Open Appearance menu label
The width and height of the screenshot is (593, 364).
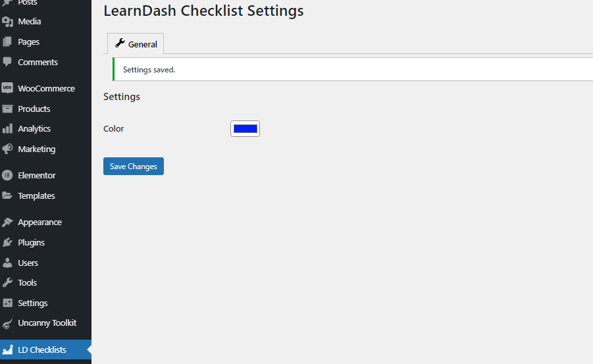39,222
